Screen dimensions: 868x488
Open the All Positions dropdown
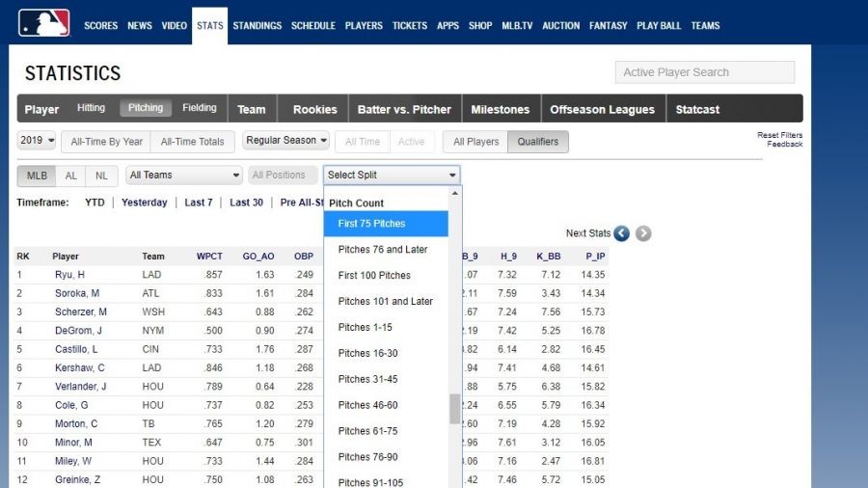283,175
